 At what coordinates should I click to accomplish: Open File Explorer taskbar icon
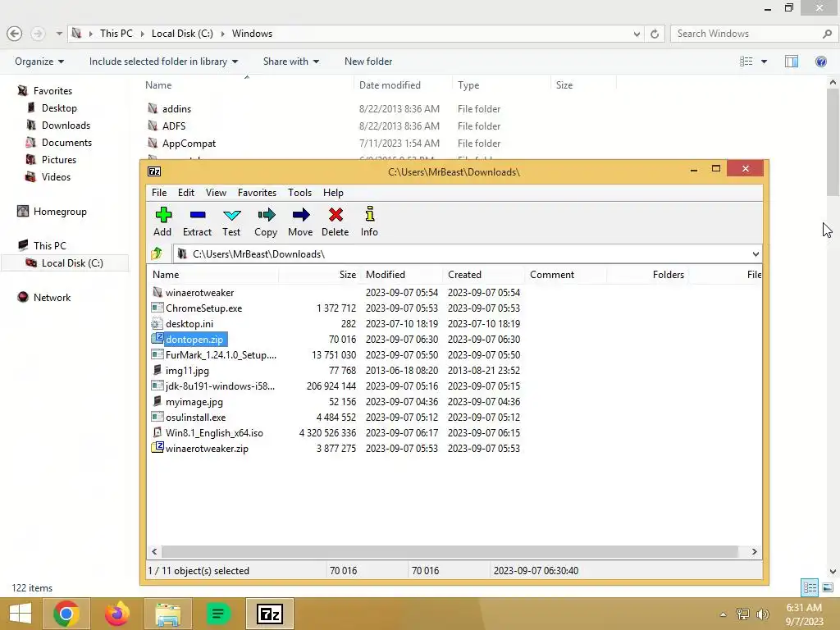(167, 614)
